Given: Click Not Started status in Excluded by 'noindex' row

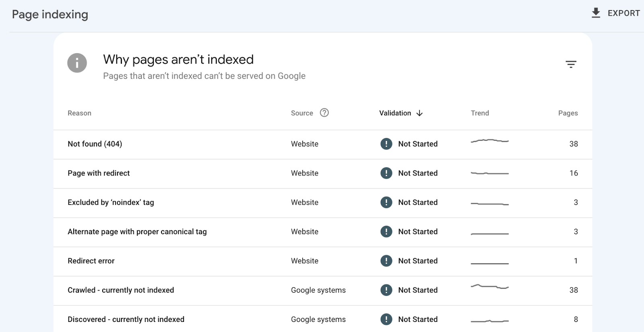Looking at the screenshot, I should (x=418, y=202).
